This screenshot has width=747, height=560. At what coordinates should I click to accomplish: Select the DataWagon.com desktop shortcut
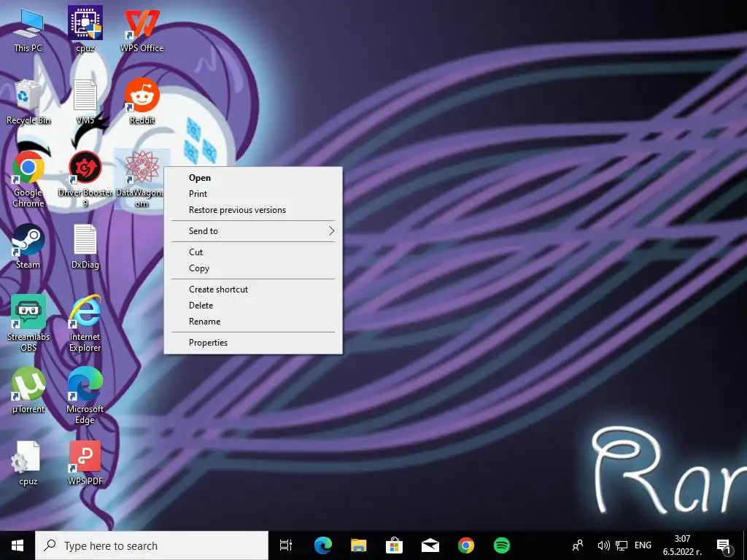(x=142, y=179)
